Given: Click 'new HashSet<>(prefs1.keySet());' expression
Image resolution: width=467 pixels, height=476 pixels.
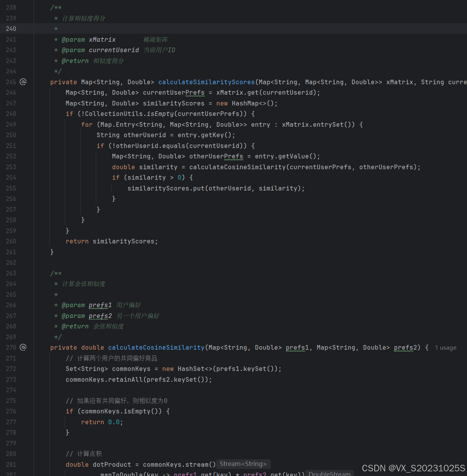Looking at the screenshot, I should point(222,369).
